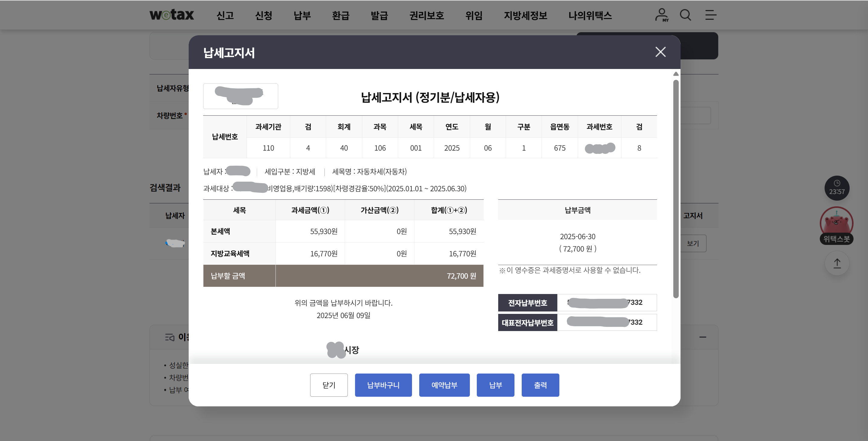Open the bill with the 보기 button
This screenshot has width=868, height=441.
click(x=693, y=243)
